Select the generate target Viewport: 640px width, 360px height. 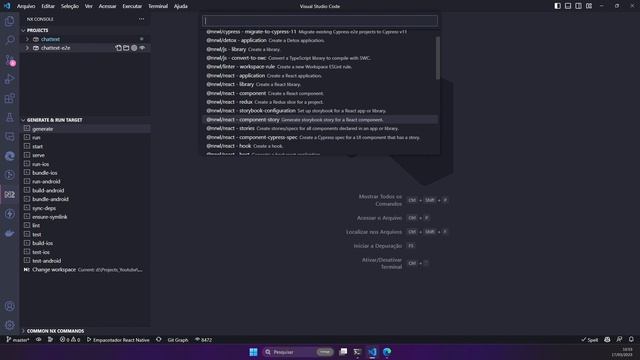85,129
